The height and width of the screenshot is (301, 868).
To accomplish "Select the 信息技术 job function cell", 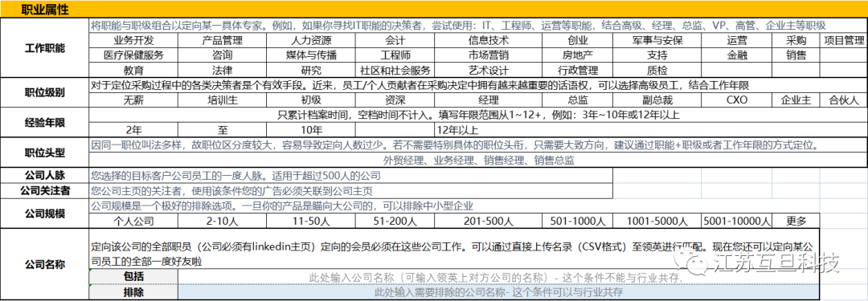I will pyautogui.click(x=489, y=40).
